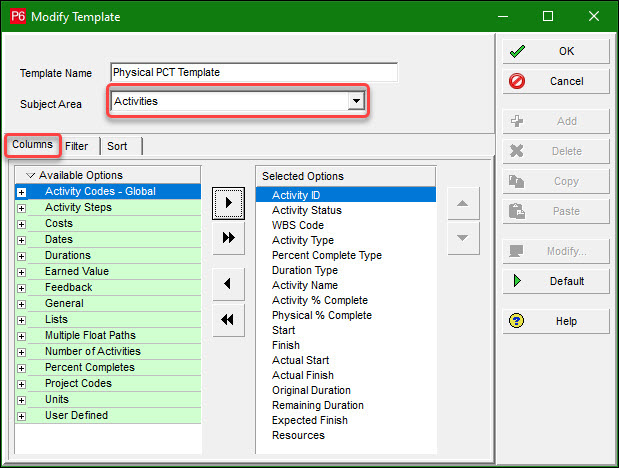Expand the Percent Completes group
619x468 pixels.
[x=22, y=368]
